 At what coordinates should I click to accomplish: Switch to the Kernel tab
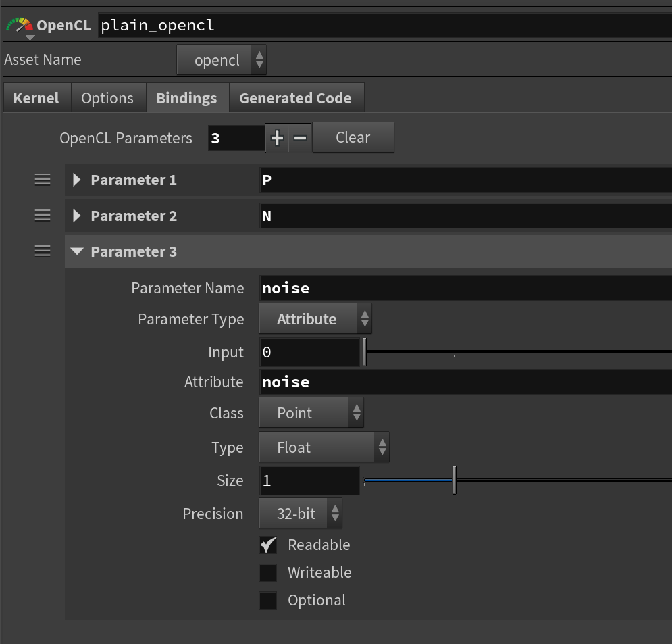pos(36,98)
